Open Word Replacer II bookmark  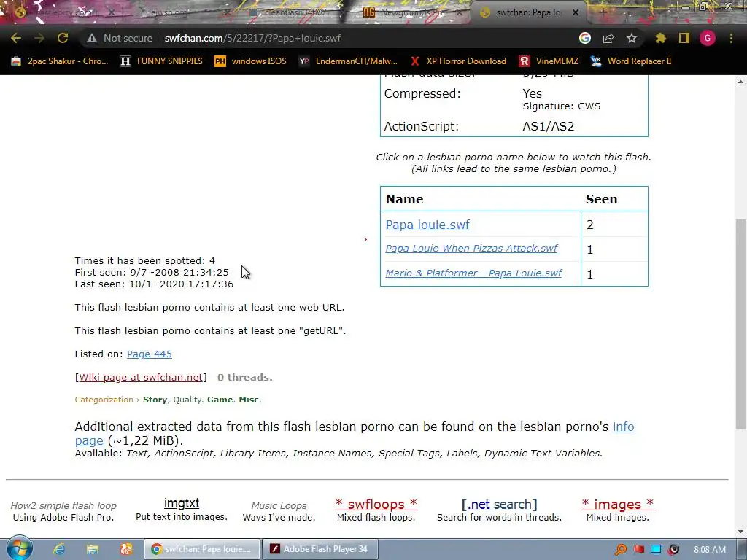pyautogui.click(x=631, y=61)
